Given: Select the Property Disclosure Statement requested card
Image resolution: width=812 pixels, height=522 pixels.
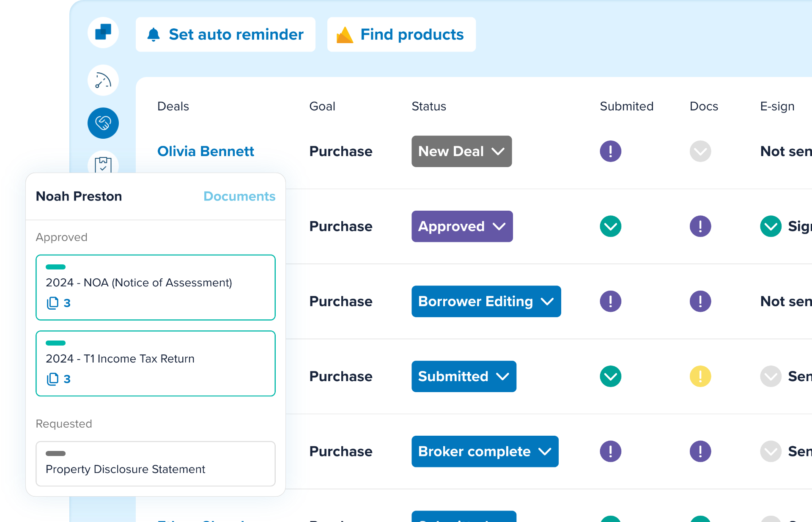Looking at the screenshot, I should click(156, 464).
